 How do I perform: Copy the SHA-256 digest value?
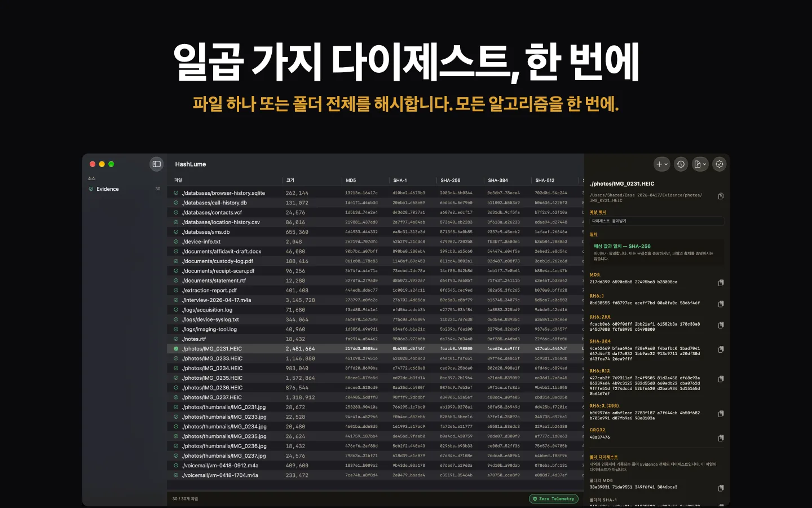(721, 325)
